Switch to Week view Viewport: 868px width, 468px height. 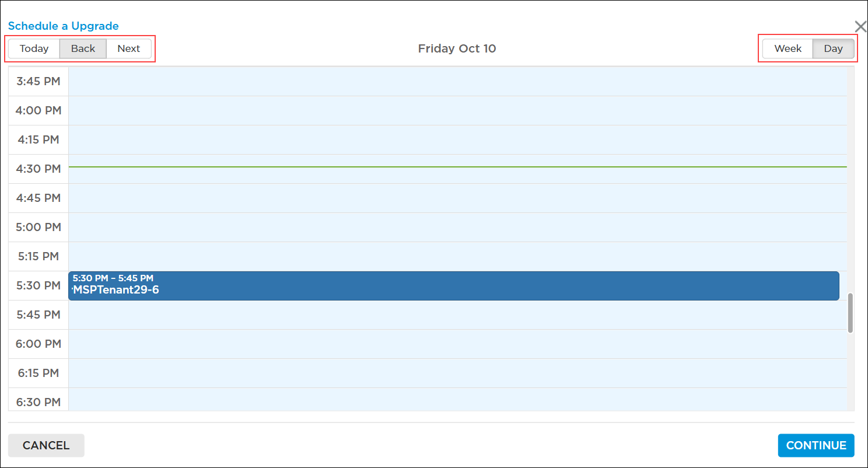[787, 48]
